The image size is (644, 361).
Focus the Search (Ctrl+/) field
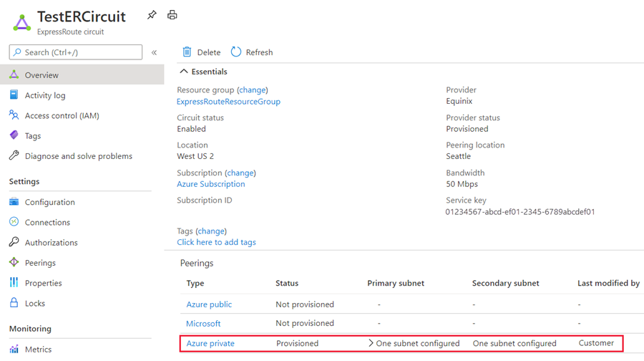[76, 52]
